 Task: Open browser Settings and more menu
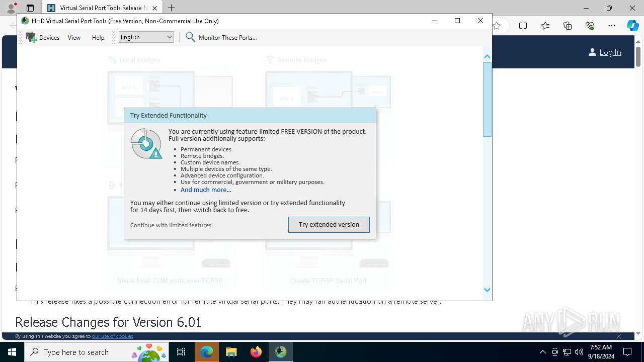click(612, 26)
